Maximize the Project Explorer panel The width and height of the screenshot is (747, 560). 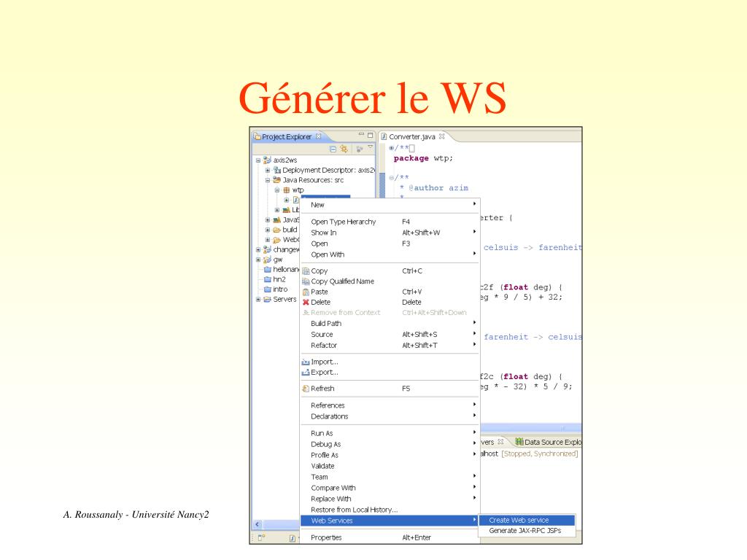370,136
